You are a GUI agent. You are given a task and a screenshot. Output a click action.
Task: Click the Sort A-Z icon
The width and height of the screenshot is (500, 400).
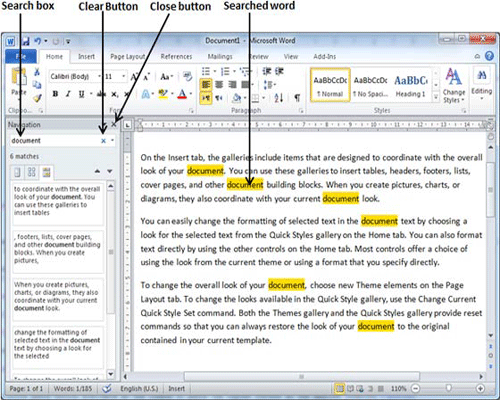pos(279,98)
